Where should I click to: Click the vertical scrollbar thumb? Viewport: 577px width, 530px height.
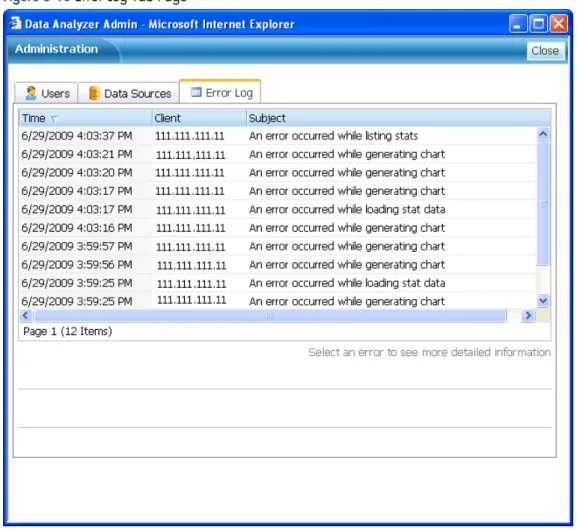coord(543,203)
